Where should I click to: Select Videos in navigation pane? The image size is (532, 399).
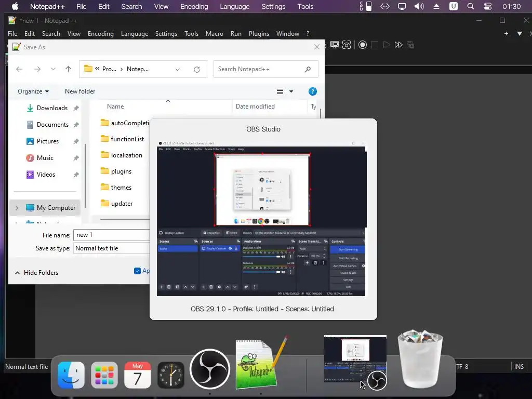[x=46, y=175]
